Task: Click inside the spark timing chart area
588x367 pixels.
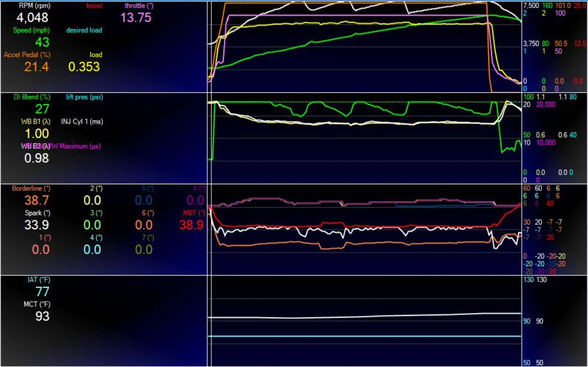Action: point(365,229)
